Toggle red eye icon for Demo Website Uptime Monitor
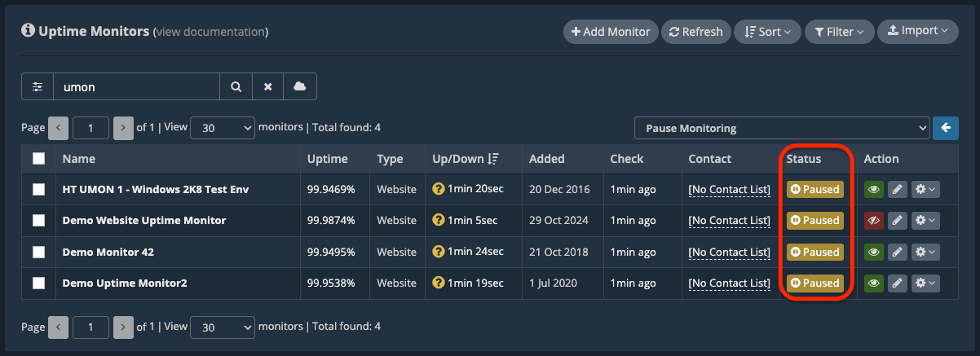 coord(873,221)
